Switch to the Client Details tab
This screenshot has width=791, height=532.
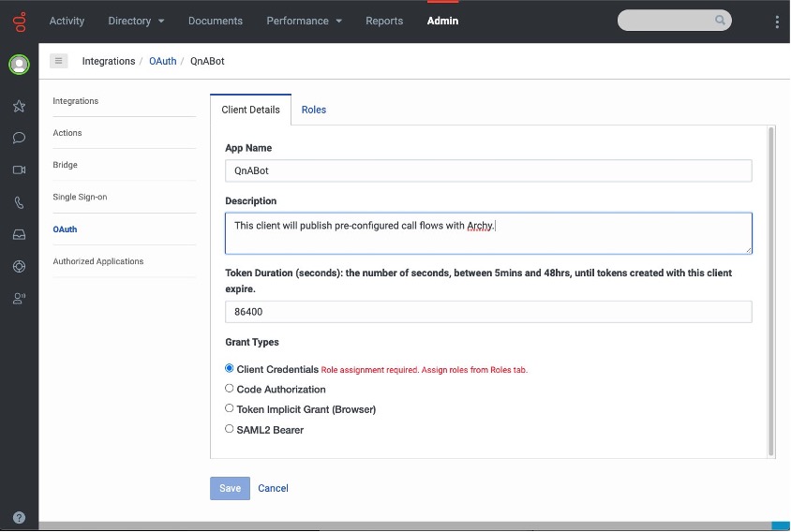coord(251,110)
